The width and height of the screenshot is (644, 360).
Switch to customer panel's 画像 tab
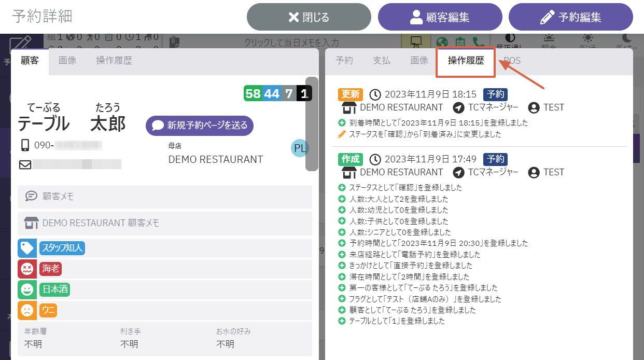pyautogui.click(x=67, y=61)
